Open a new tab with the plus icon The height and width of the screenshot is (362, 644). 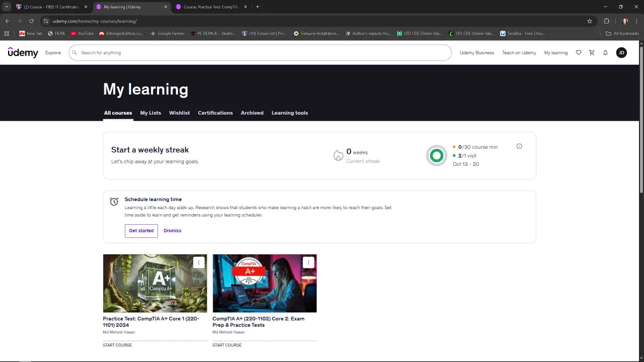(257, 7)
